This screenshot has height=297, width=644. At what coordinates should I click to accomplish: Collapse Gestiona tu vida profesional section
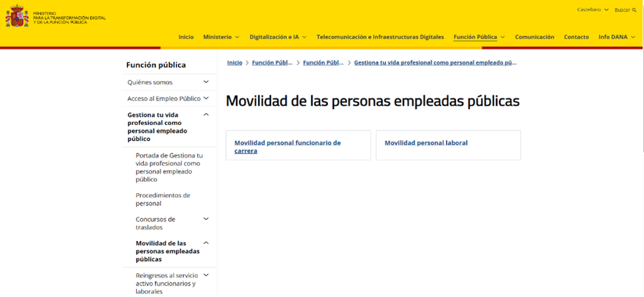click(x=206, y=115)
